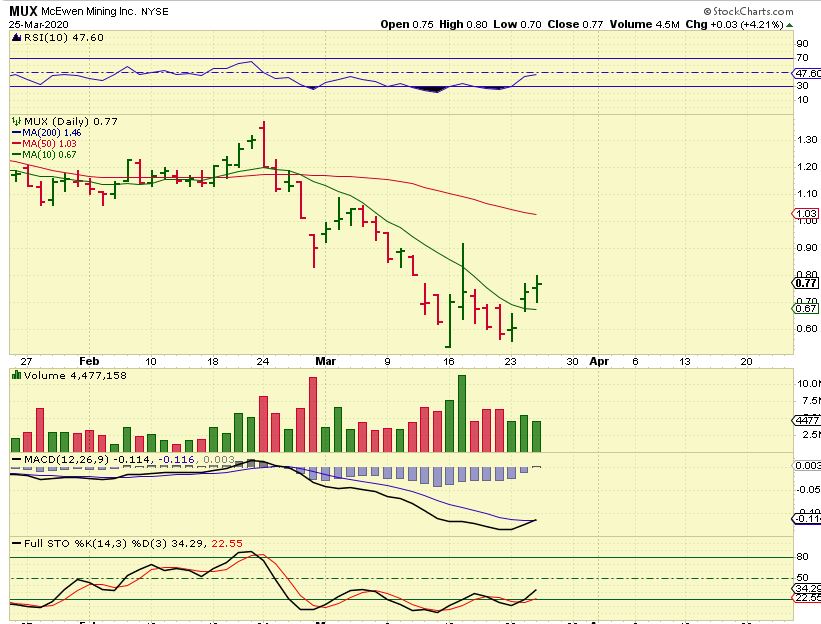Click the 4477 volume value tag
Viewport: 821px width, 624px height.
click(x=806, y=420)
